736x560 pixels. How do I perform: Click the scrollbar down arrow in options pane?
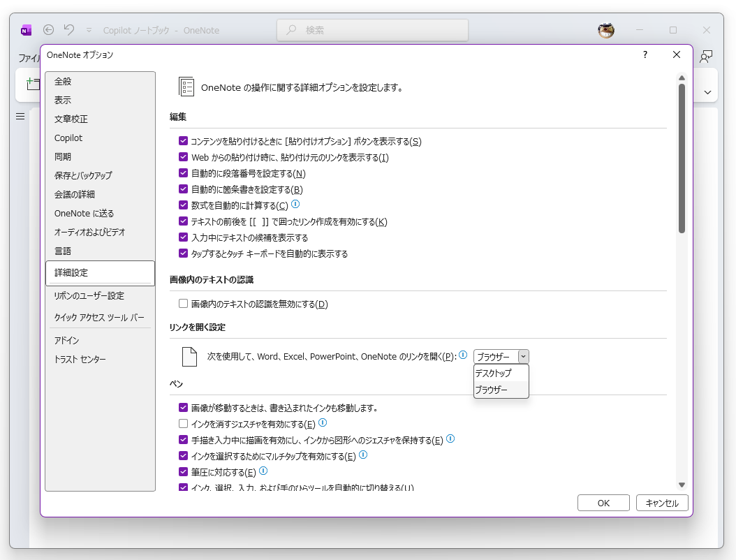682,485
